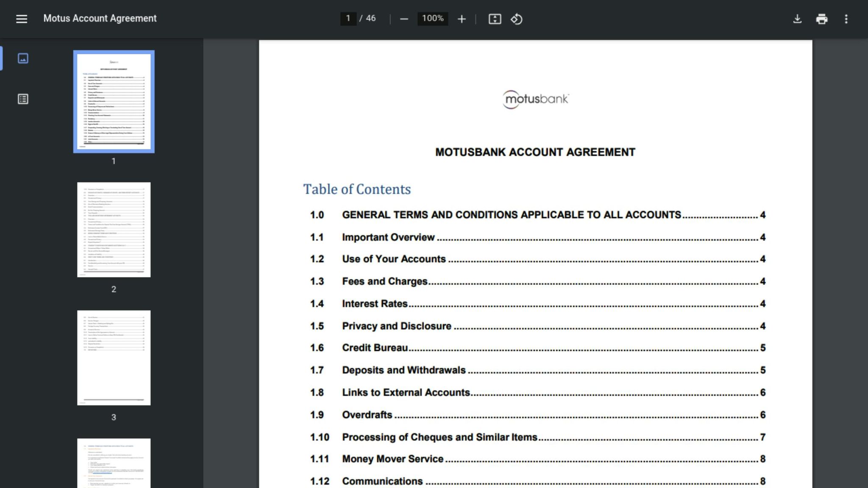Download the PDF file

click(797, 19)
